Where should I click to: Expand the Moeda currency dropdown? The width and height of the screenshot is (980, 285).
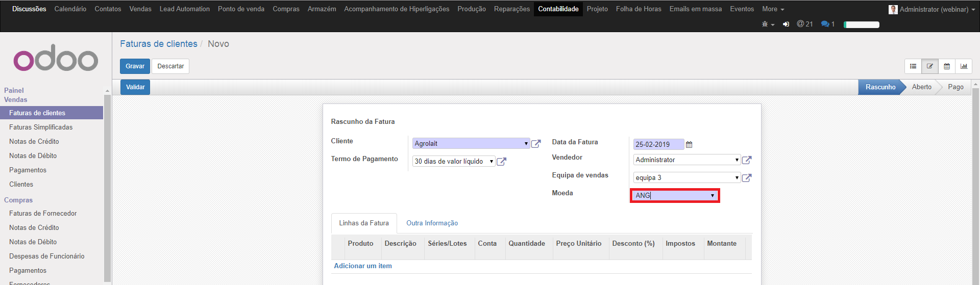[x=712, y=196]
